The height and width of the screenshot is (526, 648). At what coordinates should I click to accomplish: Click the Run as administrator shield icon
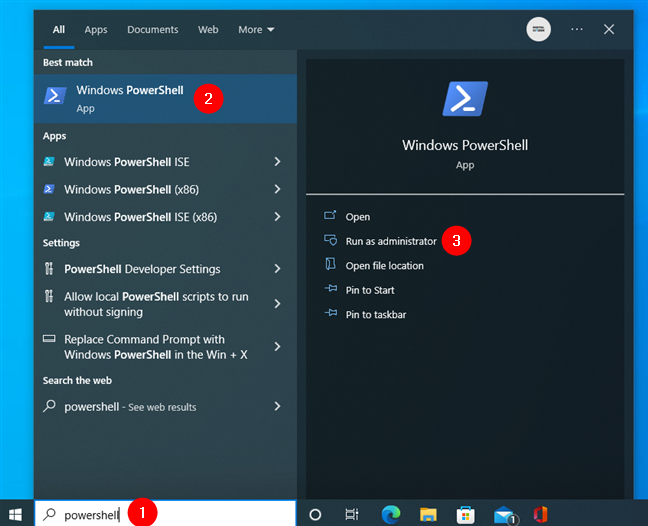pyautogui.click(x=330, y=240)
